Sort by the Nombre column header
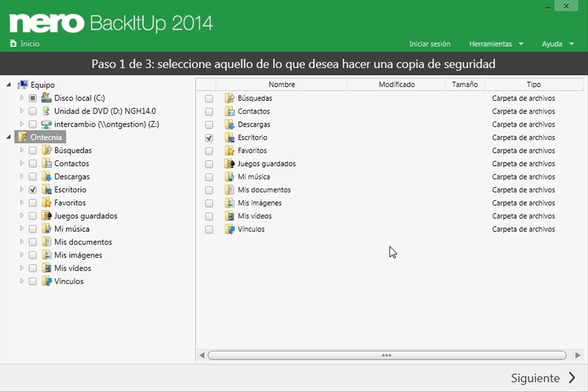588x392 pixels. coord(281,84)
